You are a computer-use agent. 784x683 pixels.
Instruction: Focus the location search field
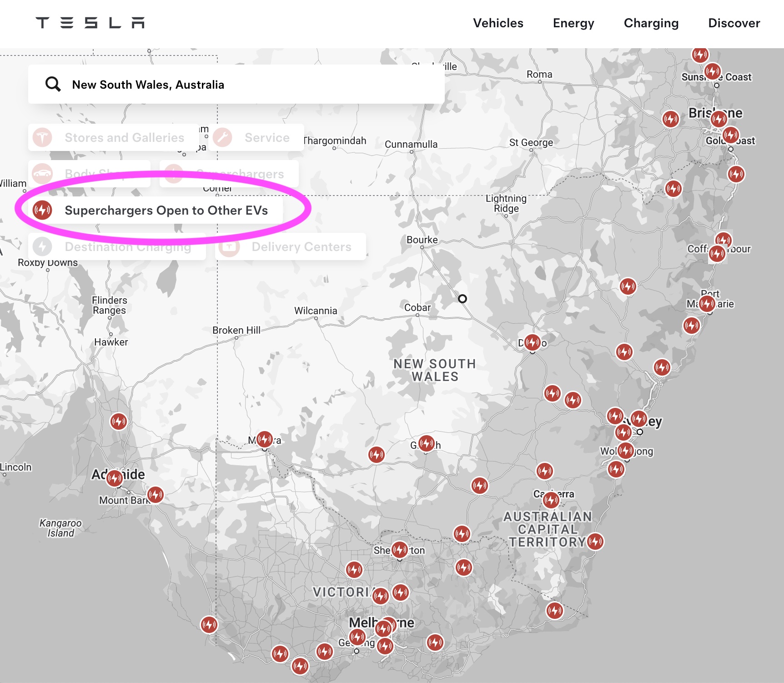pyautogui.click(x=236, y=84)
